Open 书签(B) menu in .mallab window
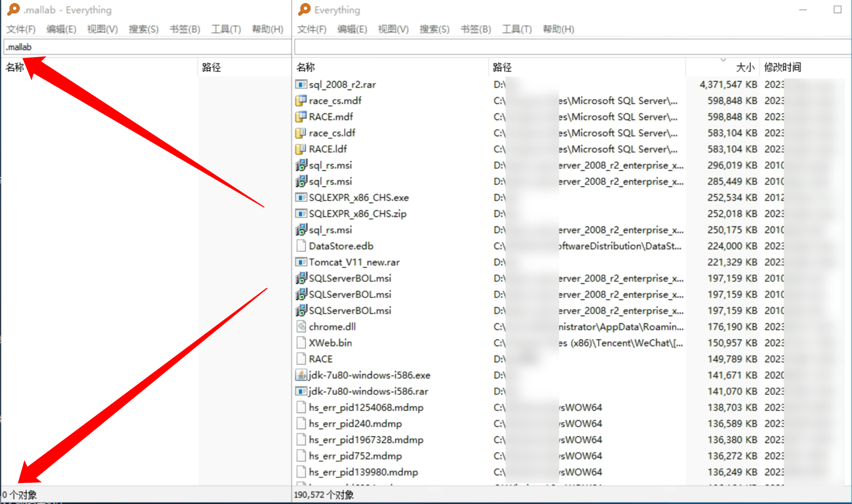Image resolution: width=852 pixels, height=504 pixels. pos(185,29)
